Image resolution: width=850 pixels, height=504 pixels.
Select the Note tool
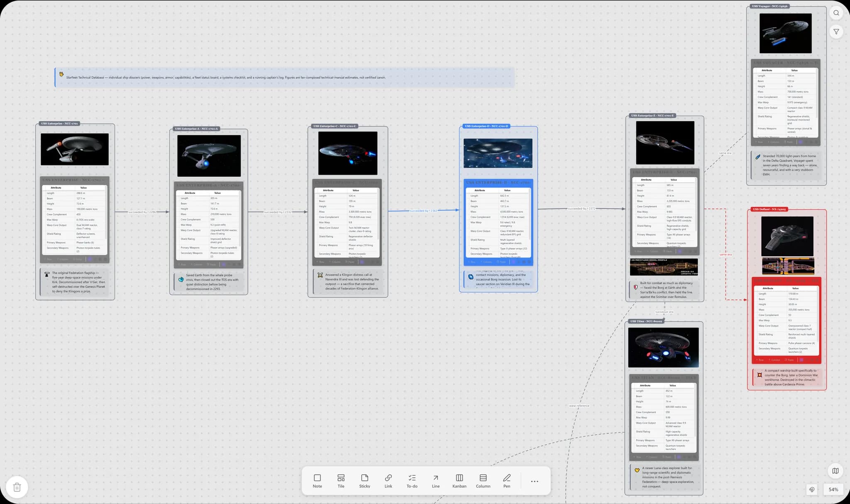tap(317, 481)
